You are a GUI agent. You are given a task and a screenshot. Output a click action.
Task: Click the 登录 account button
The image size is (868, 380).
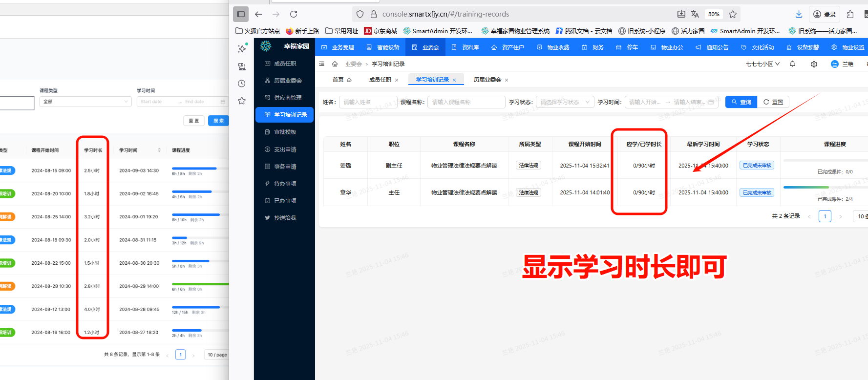825,14
